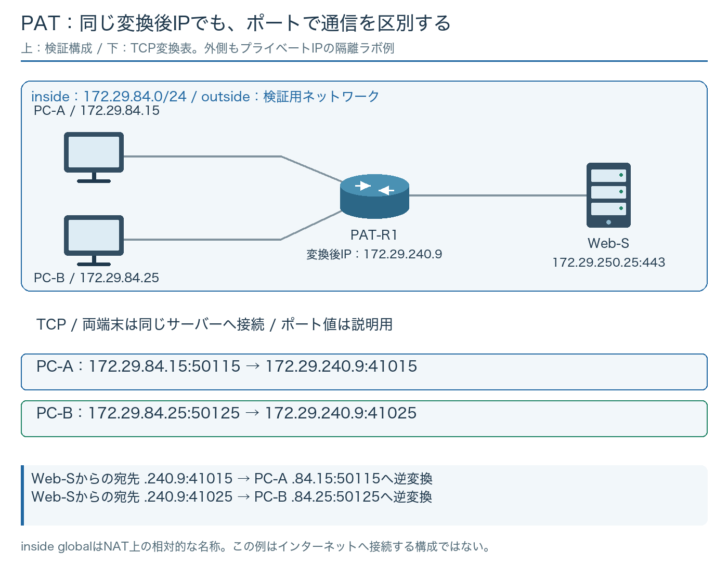Click the 'inside：172.29.84.0/24' network header
The image size is (728, 577).
tap(205, 97)
